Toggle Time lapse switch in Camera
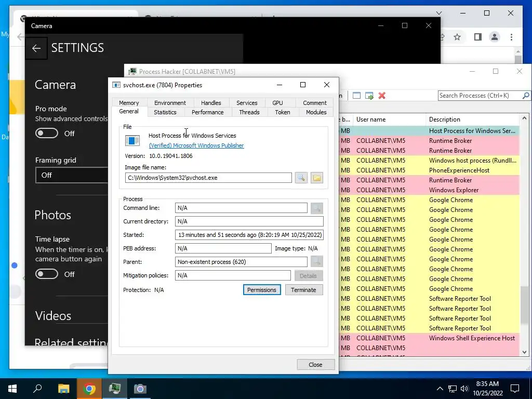This screenshot has width=532, height=399. tap(47, 274)
